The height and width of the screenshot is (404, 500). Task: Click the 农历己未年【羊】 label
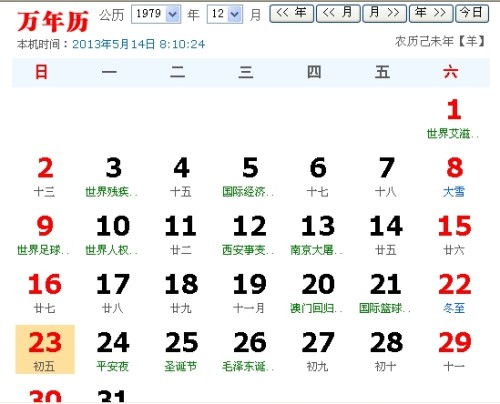[440, 41]
